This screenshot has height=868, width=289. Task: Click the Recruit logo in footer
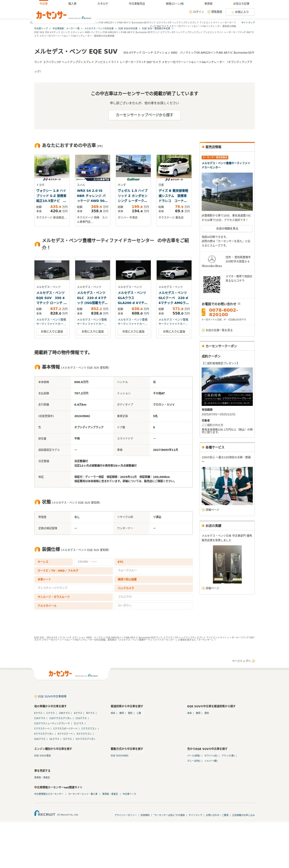pyautogui.click(x=45, y=813)
